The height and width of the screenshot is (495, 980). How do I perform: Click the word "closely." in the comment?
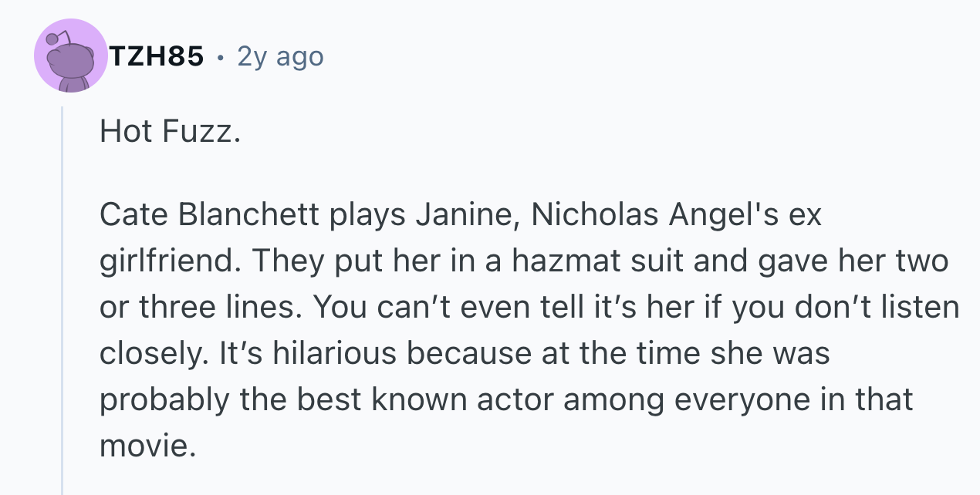tap(146, 354)
